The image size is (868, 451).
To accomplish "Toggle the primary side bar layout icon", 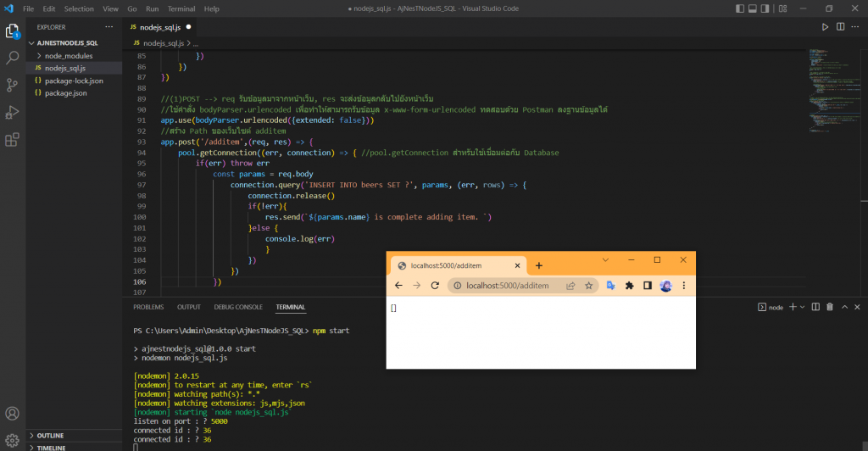I will click(739, 8).
